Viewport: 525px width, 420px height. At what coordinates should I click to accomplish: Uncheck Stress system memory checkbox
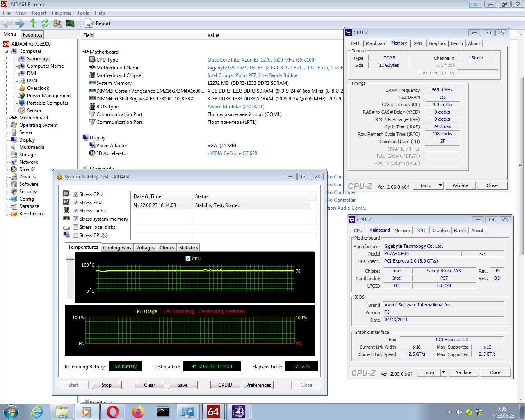[x=75, y=219]
